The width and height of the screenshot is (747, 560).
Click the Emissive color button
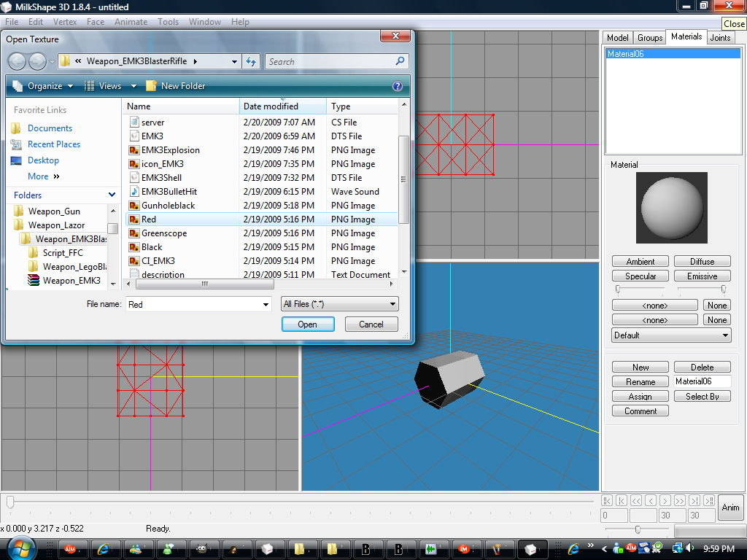click(703, 276)
